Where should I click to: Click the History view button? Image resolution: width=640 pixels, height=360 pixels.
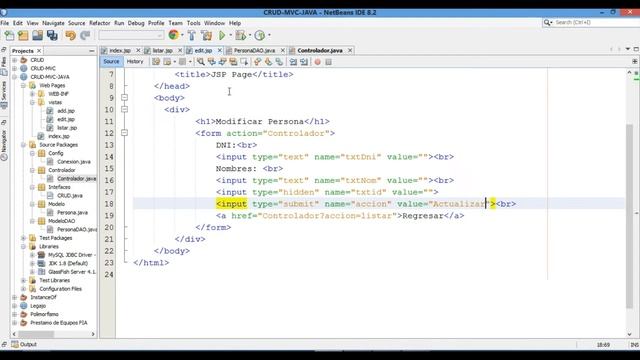135,62
